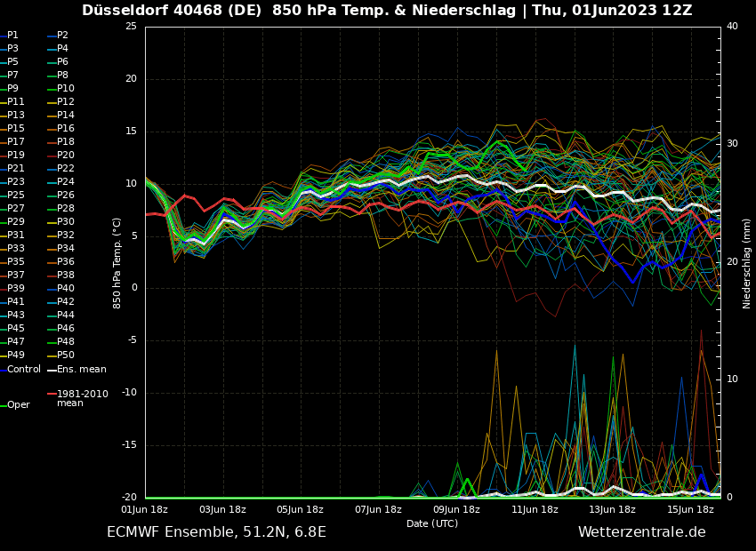The height and width of the screenshot is (551, 756).
Task: Click the 850 hPa Temp. axis label
Action: pyautogui.click(x=117, y=262)
